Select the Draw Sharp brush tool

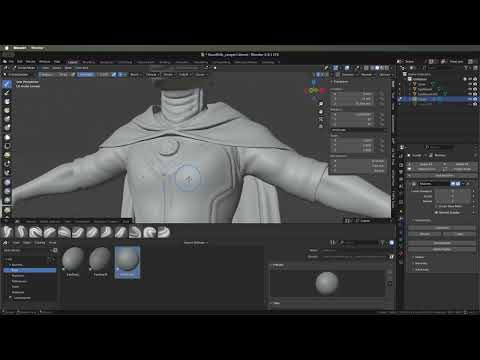(7, 93)
